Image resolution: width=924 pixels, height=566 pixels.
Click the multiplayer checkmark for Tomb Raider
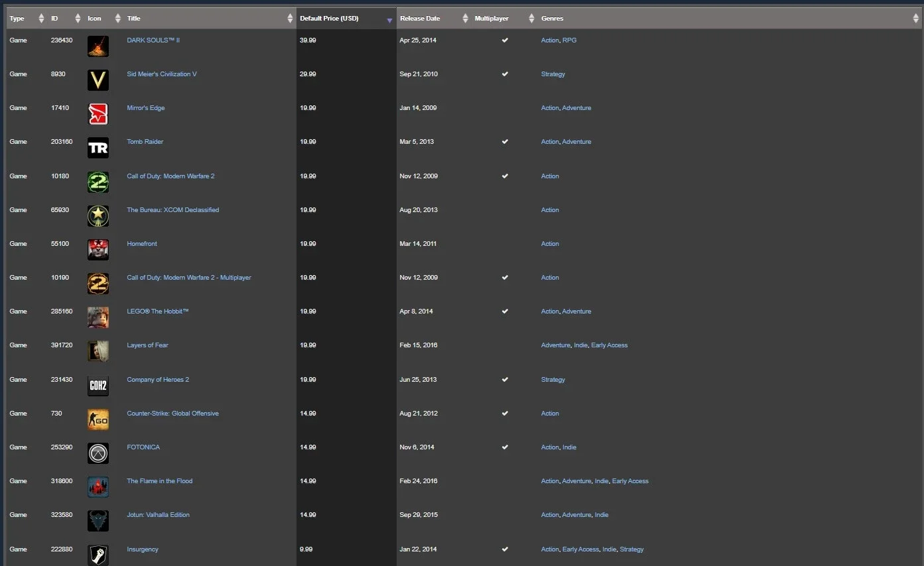coord(505,142)
